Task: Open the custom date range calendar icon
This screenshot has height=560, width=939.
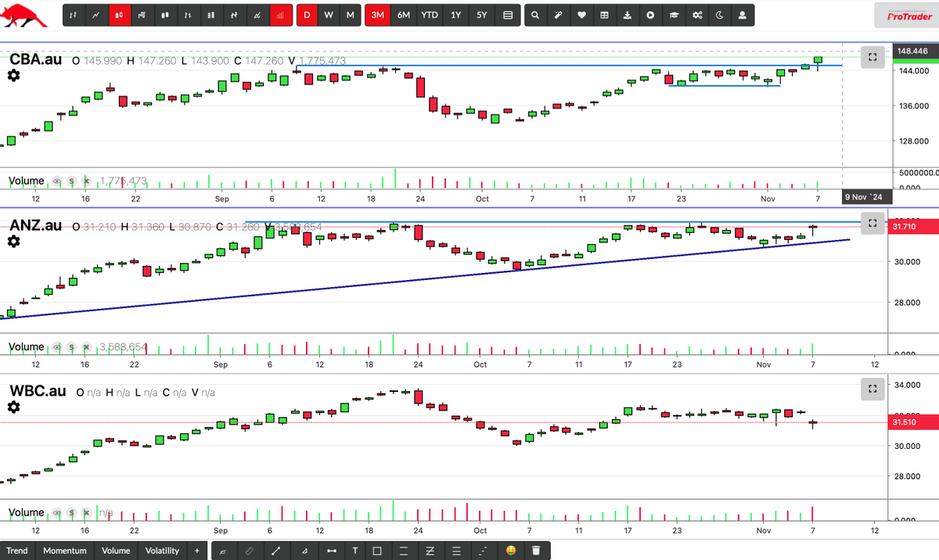Action: (x=508, y=15)
